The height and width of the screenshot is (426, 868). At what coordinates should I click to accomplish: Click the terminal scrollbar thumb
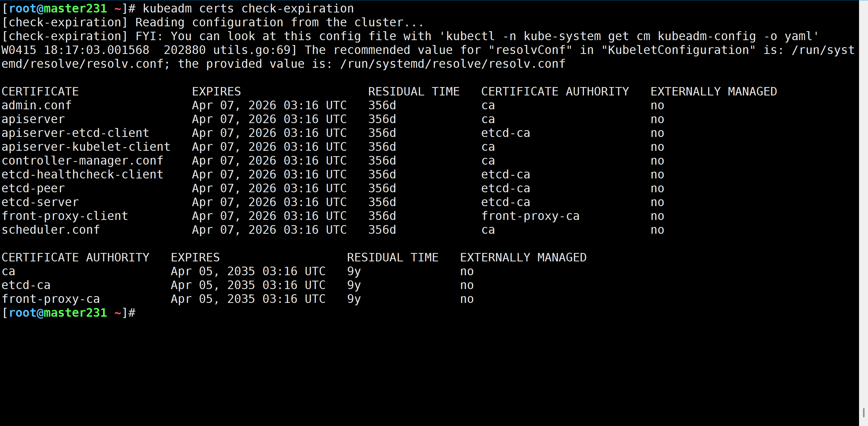pos(864,412)
